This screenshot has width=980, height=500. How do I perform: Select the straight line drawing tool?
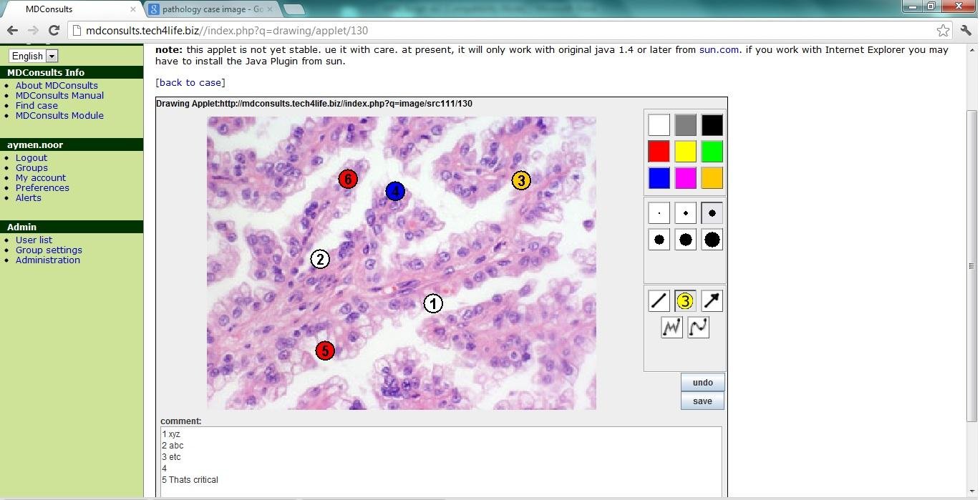point(659,301)
